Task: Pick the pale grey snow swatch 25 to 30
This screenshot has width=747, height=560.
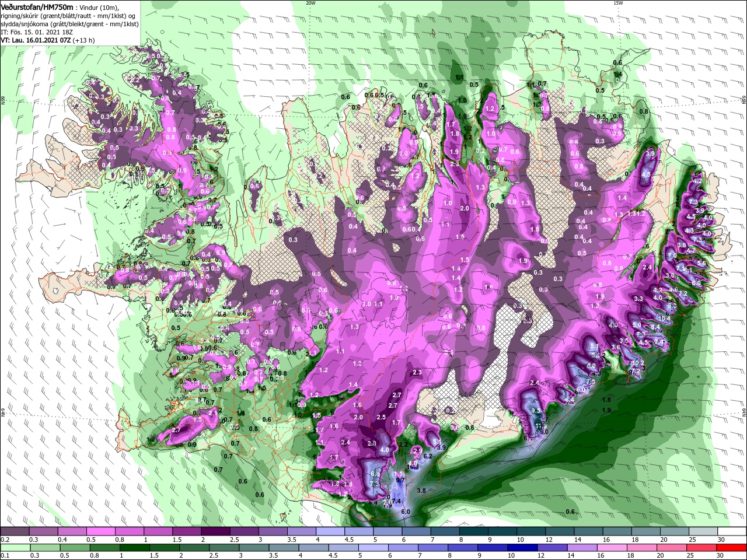Action: [703, 531]
